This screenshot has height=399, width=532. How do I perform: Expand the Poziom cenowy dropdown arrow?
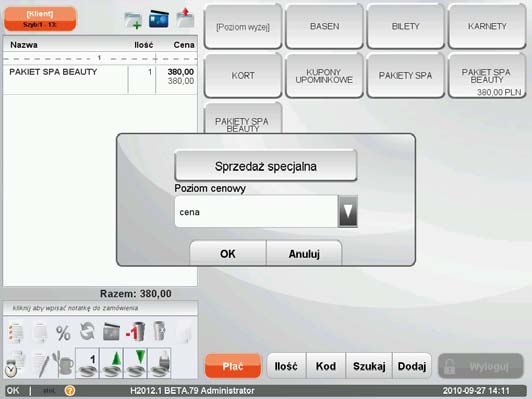pyautogui.click(x=348, y=211)
